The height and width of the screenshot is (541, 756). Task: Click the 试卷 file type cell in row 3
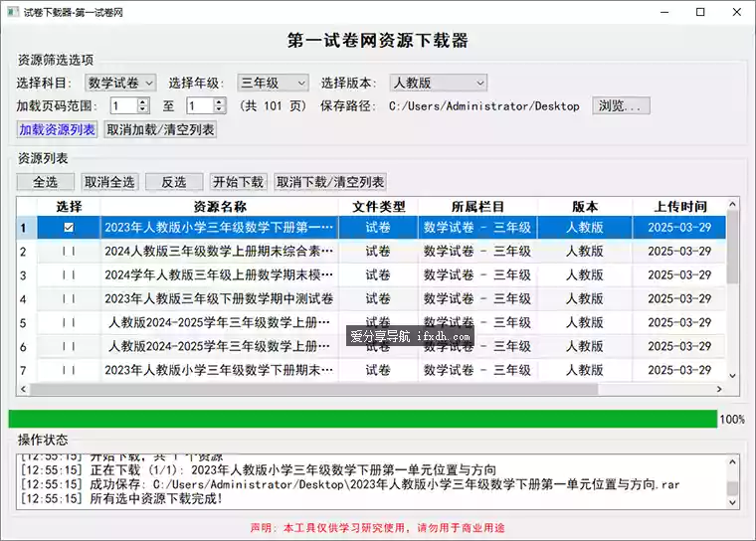click(378, 274)
